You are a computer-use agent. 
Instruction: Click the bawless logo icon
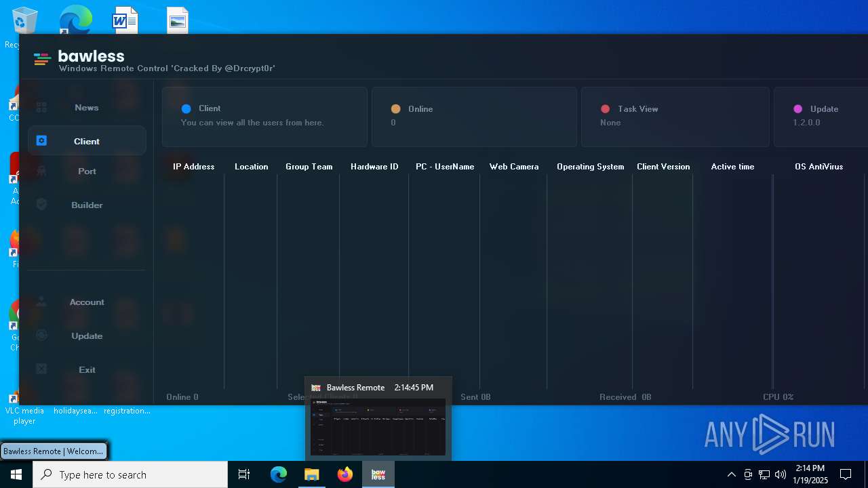pos(42,60)
